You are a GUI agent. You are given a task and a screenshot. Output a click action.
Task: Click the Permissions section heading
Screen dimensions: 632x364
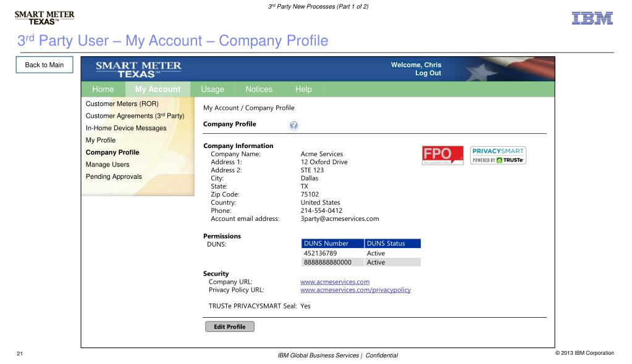point(222,236)
